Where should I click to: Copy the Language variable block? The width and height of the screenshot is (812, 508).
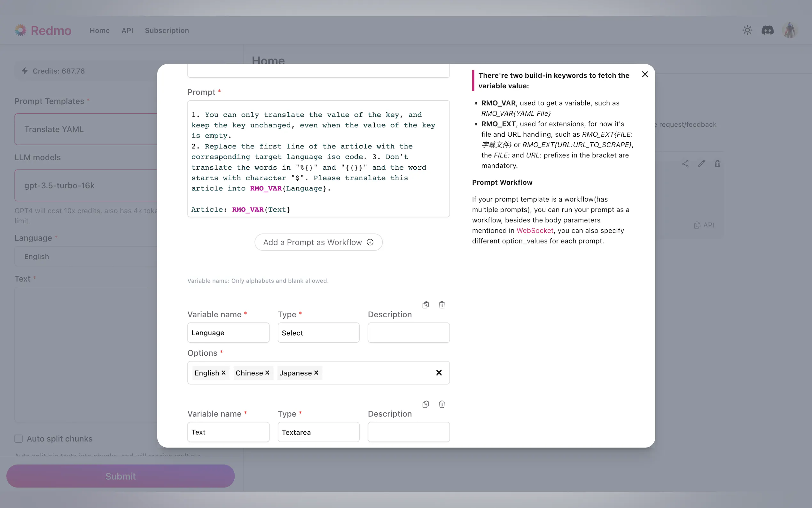(425, 305)
